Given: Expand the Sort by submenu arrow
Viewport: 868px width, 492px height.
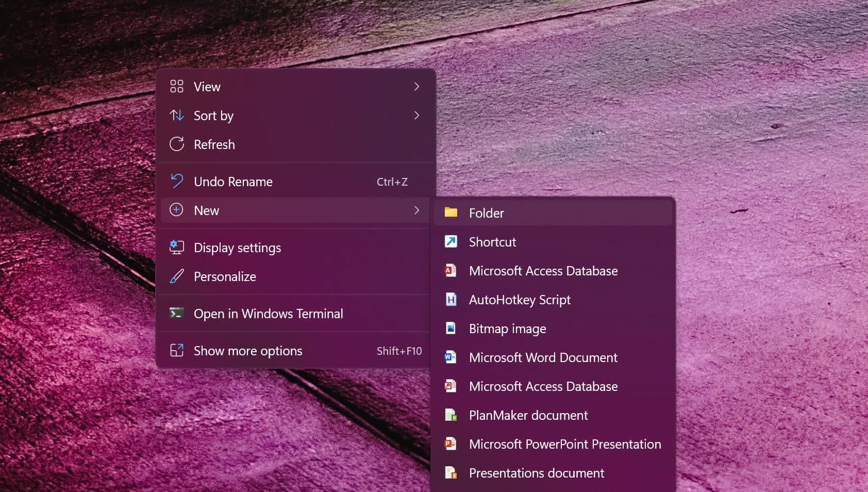Looking at the screenshot, I should [x=416, y=116].
